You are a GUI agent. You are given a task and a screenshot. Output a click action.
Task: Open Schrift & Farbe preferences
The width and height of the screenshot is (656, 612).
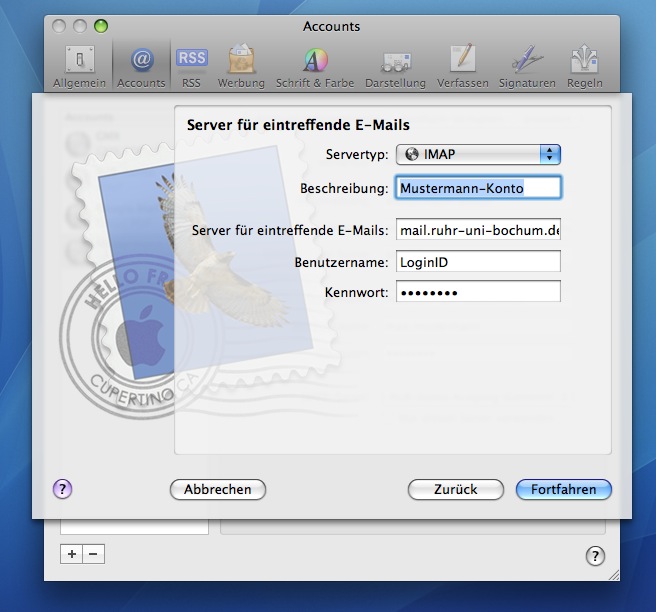pos(315,67)
